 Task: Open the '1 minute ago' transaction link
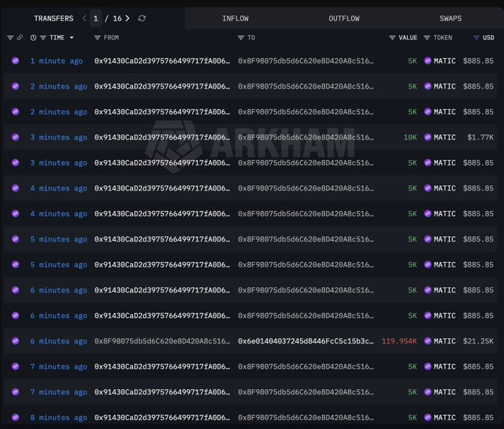tap(56, 61)
